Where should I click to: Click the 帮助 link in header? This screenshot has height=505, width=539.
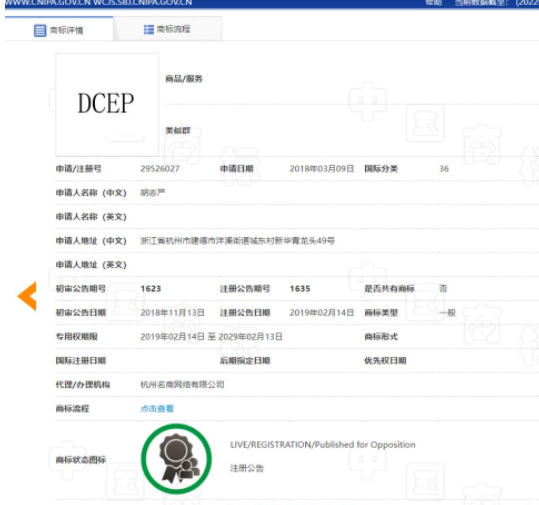(434, 3)
